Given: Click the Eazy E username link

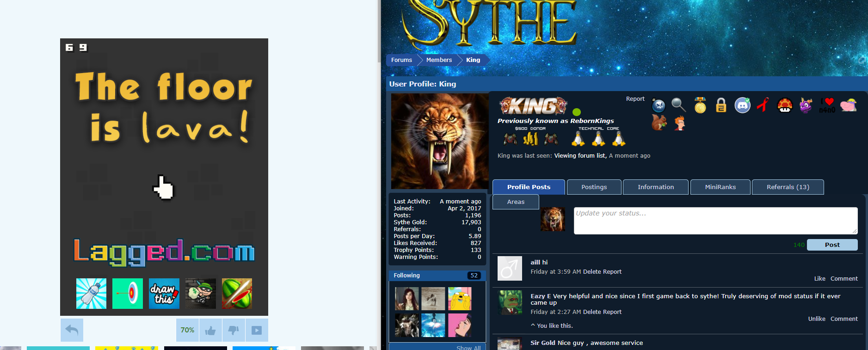Looking at the screenshot, I should (x=541, y=296).
